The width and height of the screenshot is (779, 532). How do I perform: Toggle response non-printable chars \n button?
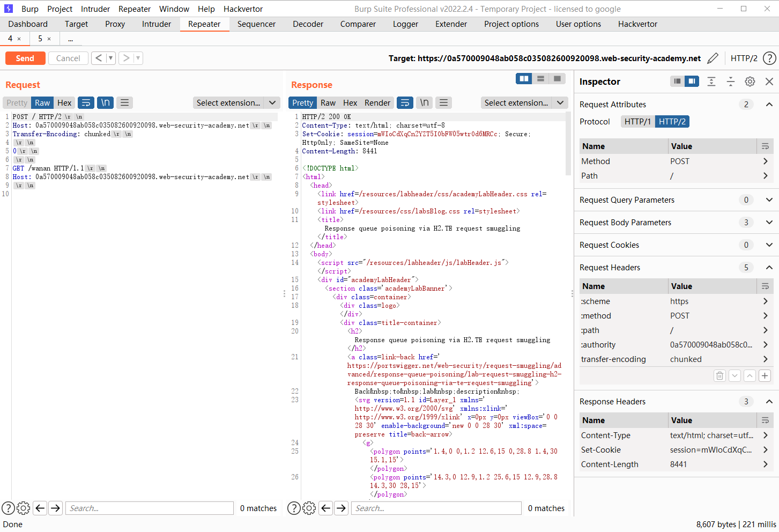(424, 102)
